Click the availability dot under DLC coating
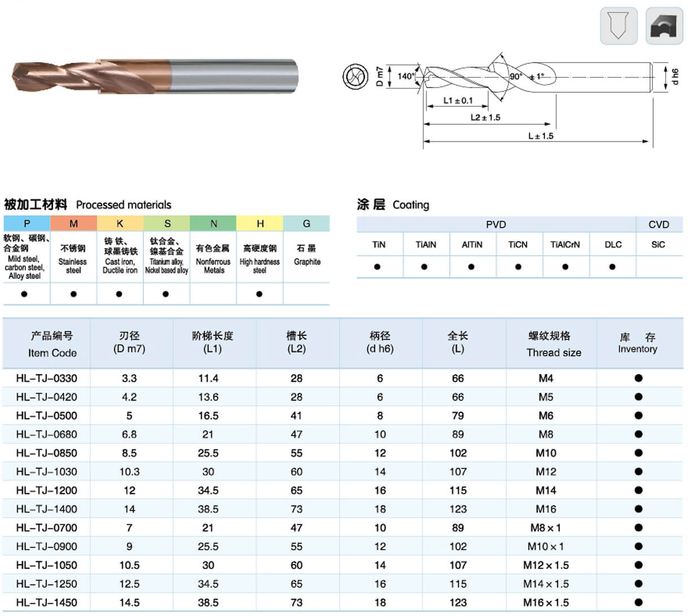This screenshot has height=616, width=688. click(612, 267)
